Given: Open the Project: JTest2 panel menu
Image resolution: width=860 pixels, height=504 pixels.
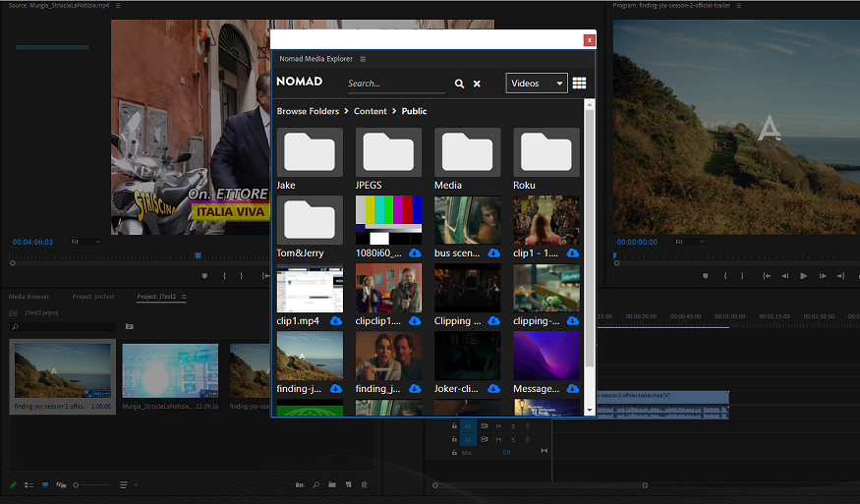Looking at the screenshot, I should click(184, 297).
